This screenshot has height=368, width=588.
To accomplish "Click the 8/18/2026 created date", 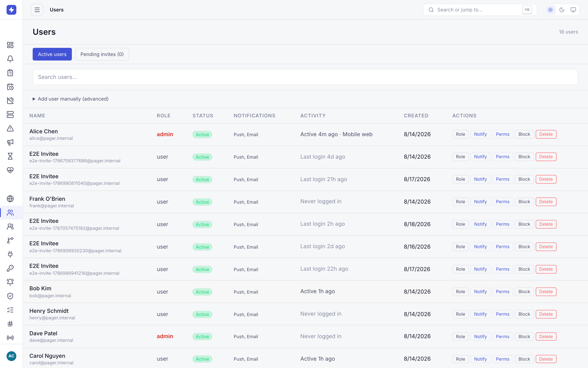I will [417, 224].
